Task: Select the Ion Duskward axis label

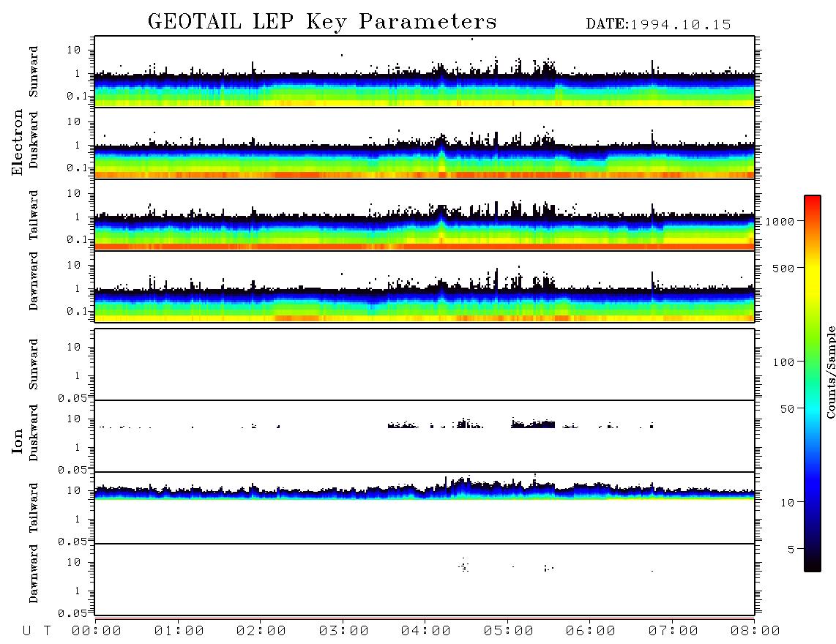Action: click(x=33, y=433)
